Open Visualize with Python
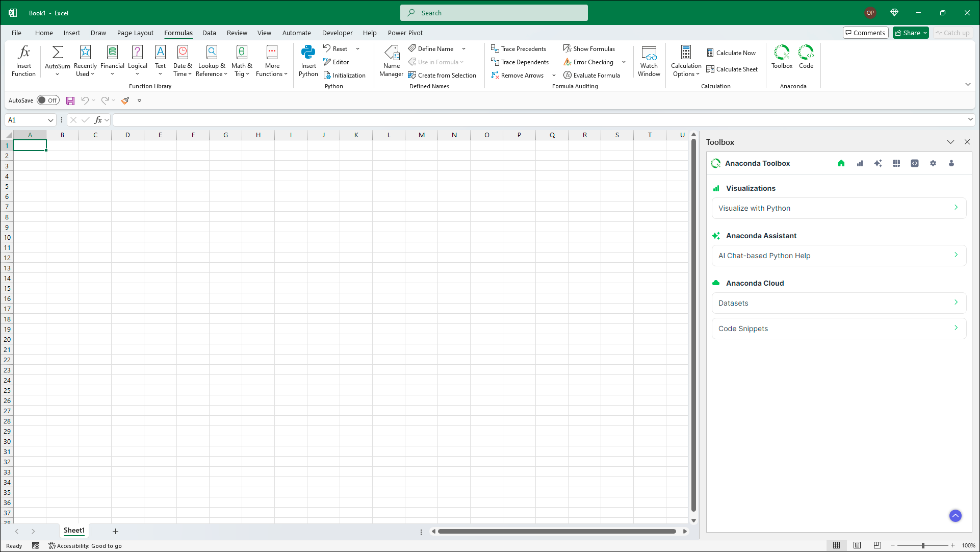Viewport: 980px width, 552px height. coord(839,208)
